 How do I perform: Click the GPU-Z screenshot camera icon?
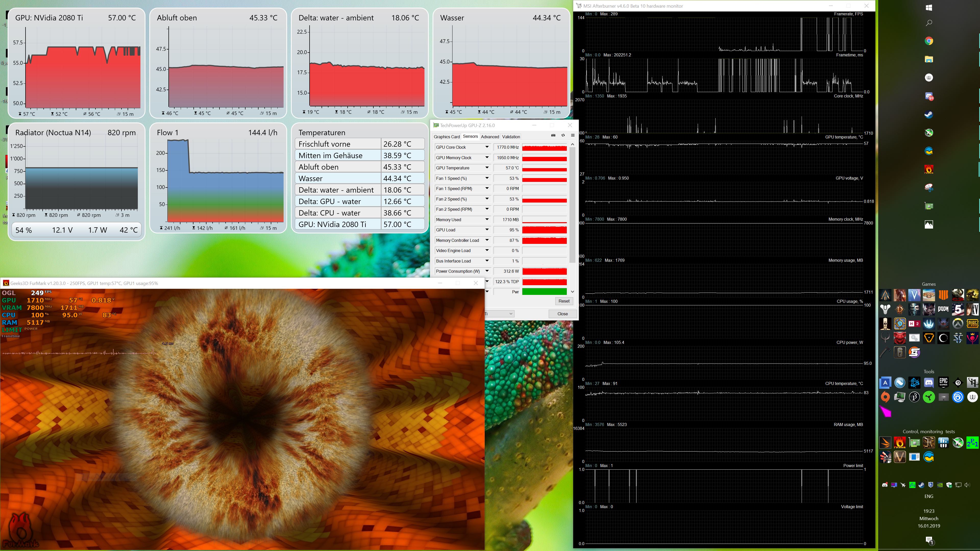point(553,135)
